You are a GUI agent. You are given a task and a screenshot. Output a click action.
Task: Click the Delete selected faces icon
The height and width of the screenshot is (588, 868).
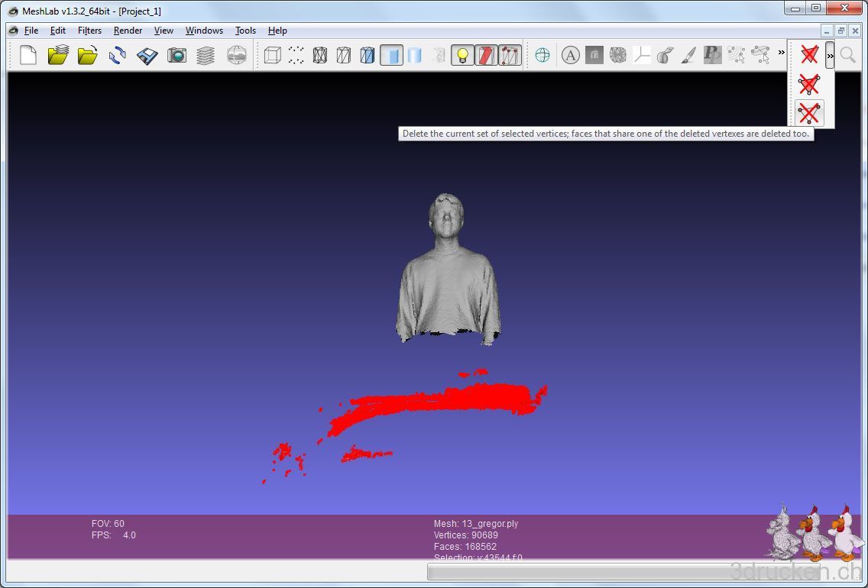coord(809,55)
